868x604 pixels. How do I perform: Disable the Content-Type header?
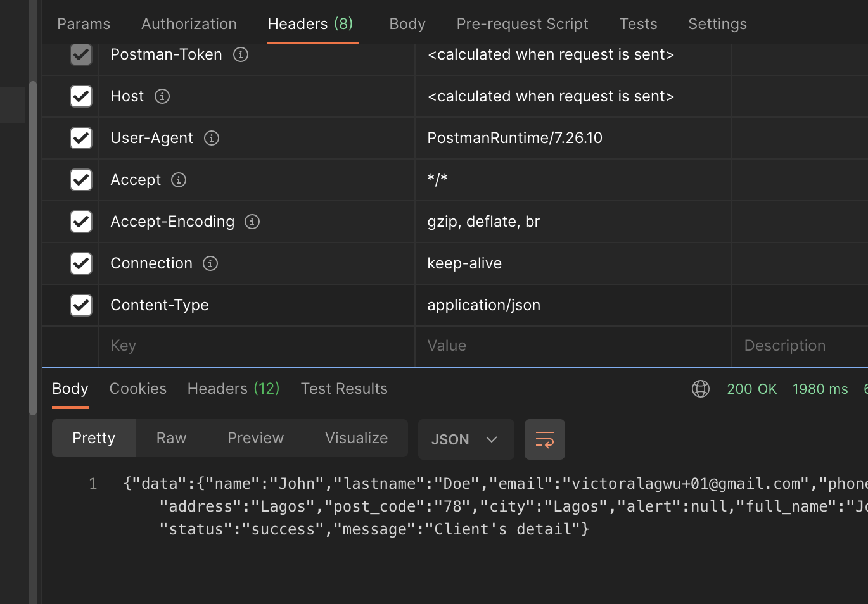(81, 305)
